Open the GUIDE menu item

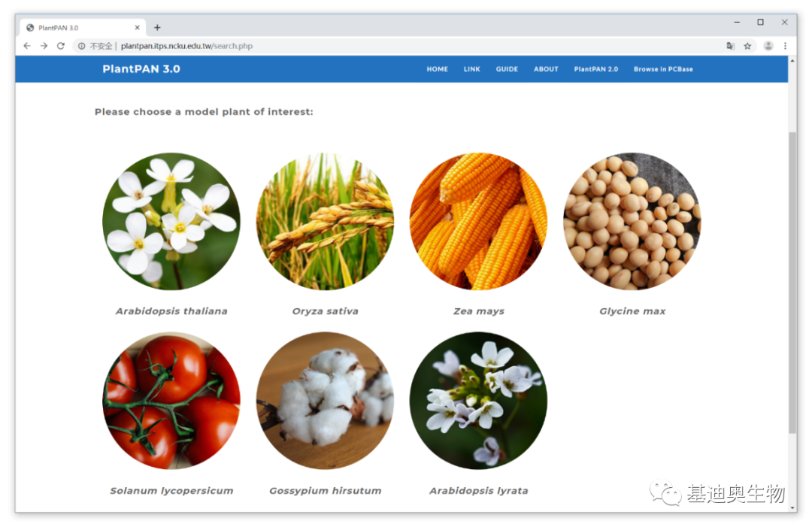(x=507, y=69)
